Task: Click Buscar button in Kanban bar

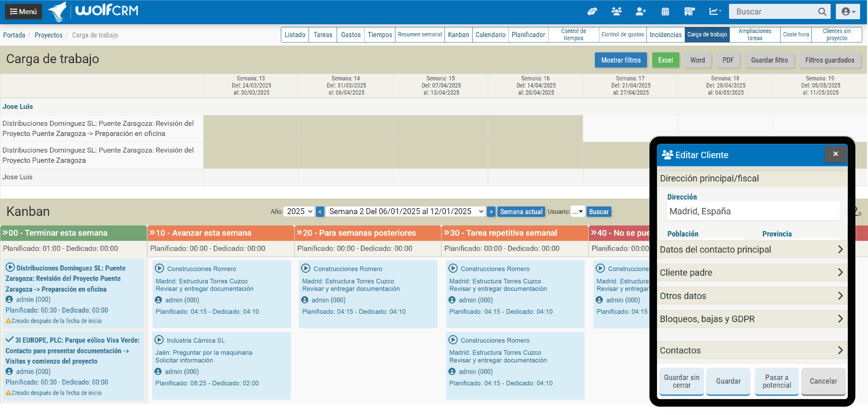Action: 599,212
